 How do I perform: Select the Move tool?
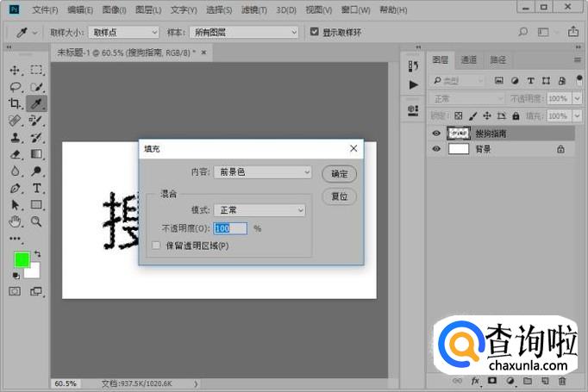pyautogui.click(x=15, y=70)
